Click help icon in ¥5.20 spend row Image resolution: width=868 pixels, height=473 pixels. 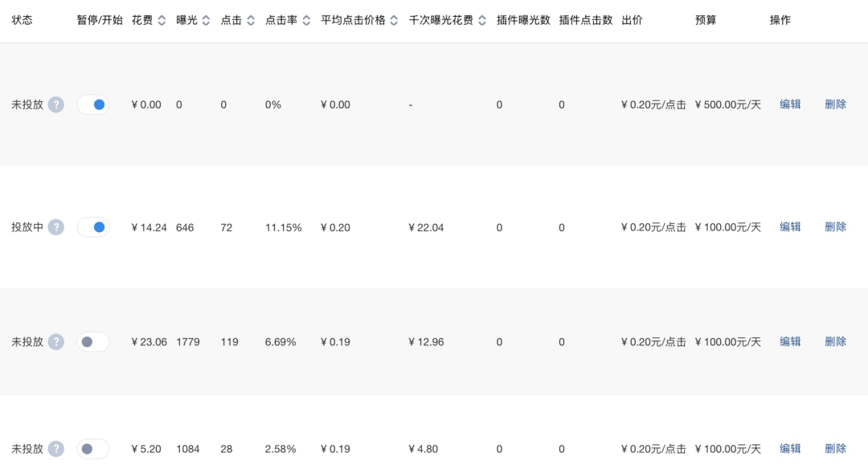55,449
